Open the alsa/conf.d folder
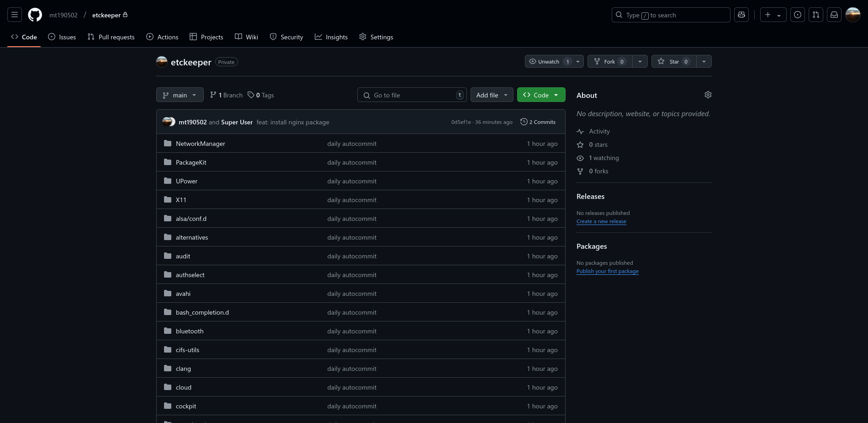Screen dimensions: 868x423 [x=191, y=219]
